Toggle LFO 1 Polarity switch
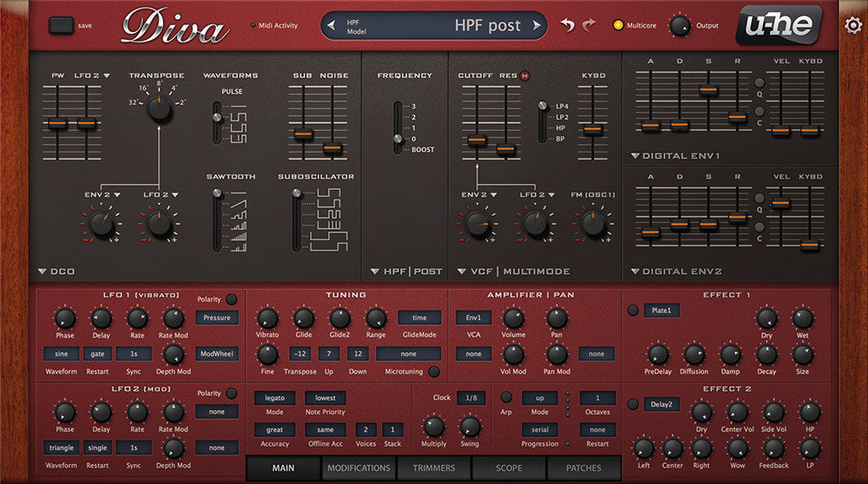This screenshot has height=484, width=868. 231,299
